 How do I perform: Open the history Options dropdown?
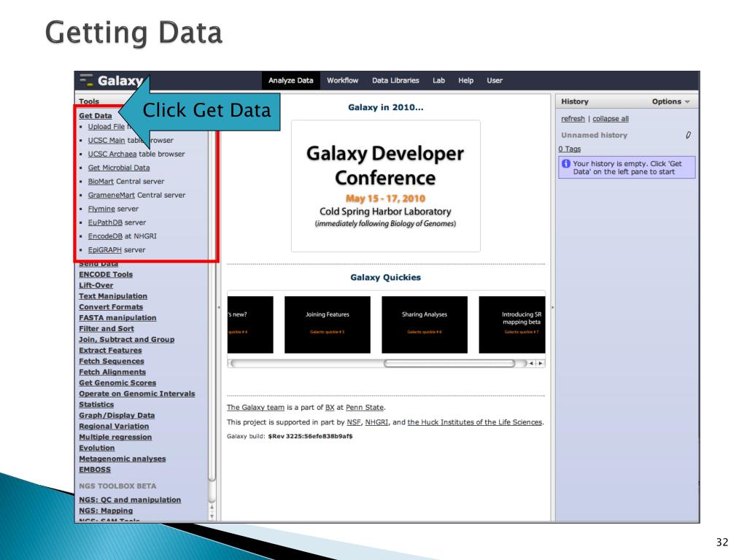coord(671,101)
